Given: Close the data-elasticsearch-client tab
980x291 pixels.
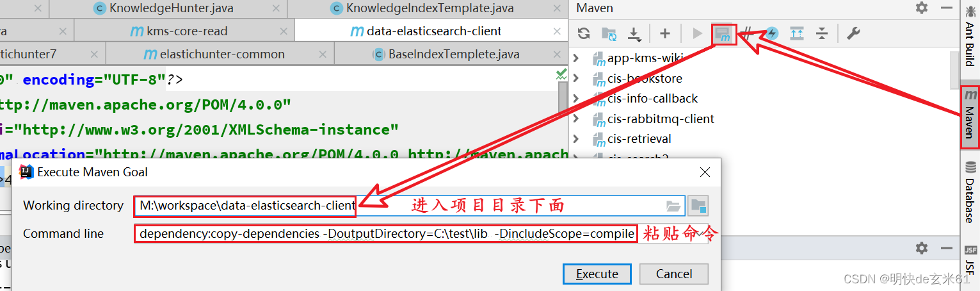Looking at the screenshot, I should [x=556, y=31].
